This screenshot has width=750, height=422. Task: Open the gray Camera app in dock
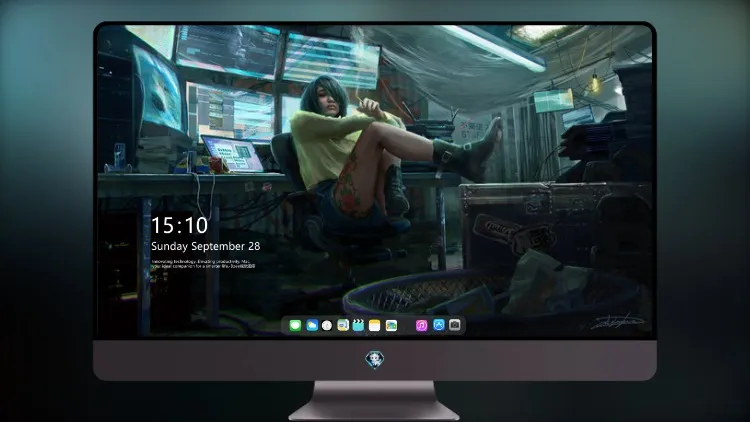[x=455, y=325]
